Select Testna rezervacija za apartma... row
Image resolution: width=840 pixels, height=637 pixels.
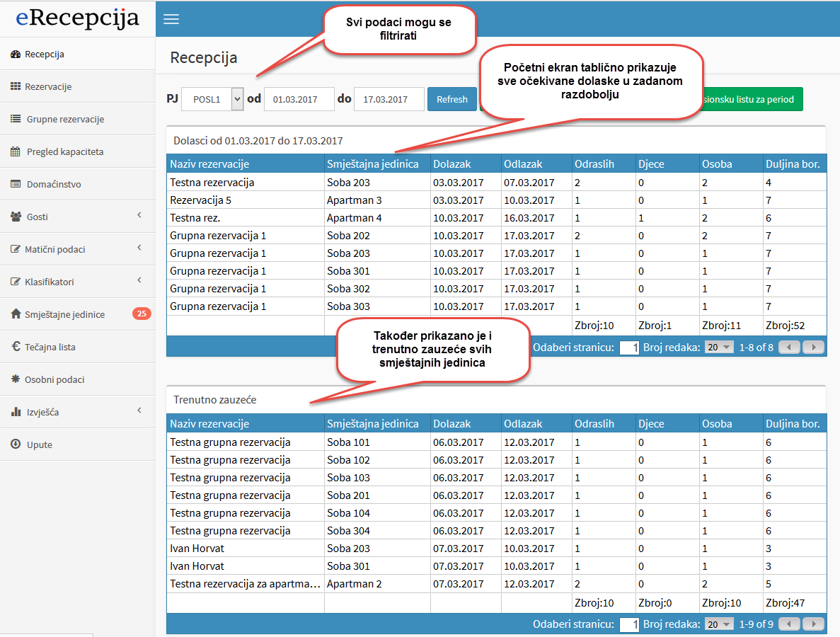point(496,583)
